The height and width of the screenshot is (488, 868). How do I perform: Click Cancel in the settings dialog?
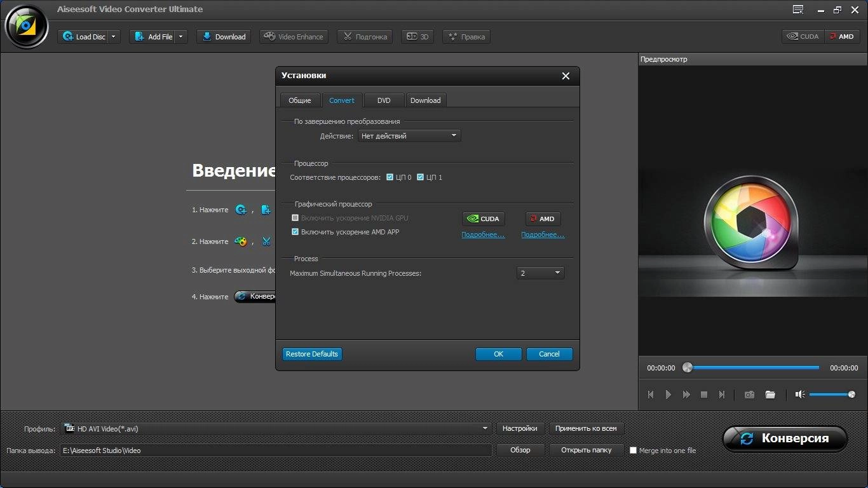(x=550, y=354)
